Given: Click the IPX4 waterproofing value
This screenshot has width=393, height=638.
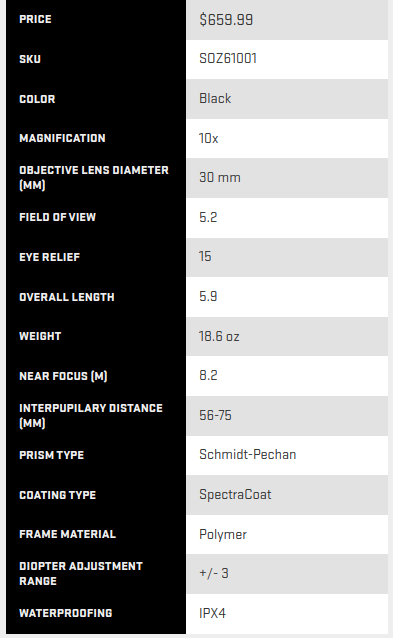Looking at the screenshot, I should tap(212, 613).
